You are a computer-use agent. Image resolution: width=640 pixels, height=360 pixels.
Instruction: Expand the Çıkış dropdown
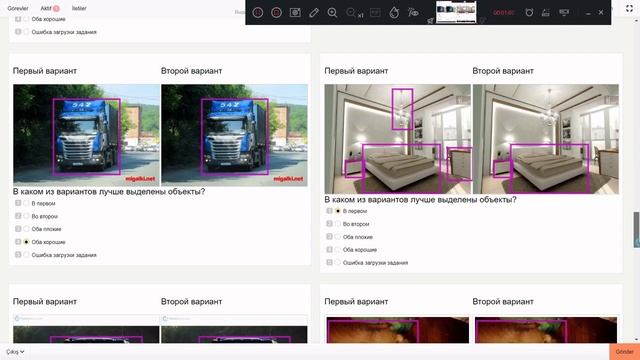[x=15, y=352]
